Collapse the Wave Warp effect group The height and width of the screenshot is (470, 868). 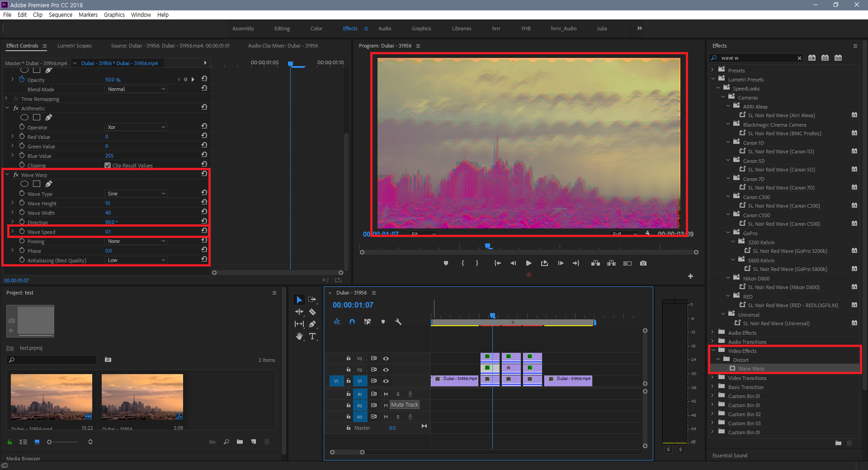point(7,175)
